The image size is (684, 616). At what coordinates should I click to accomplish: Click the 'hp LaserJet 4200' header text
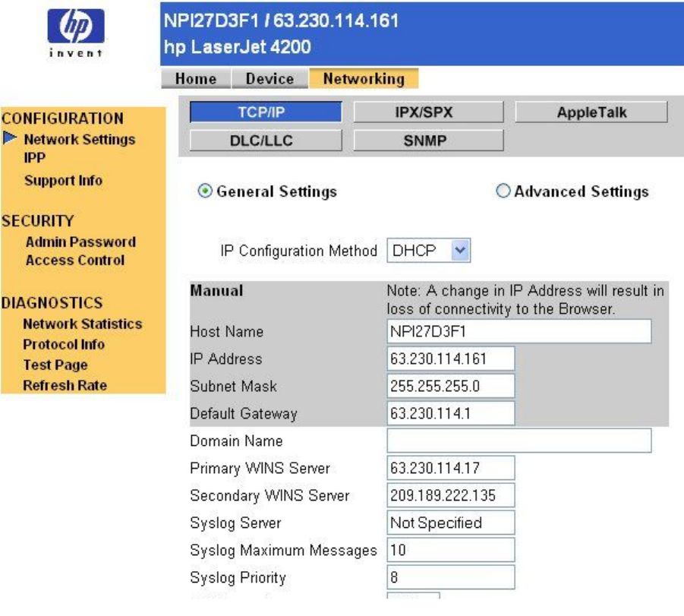[238, 47]
